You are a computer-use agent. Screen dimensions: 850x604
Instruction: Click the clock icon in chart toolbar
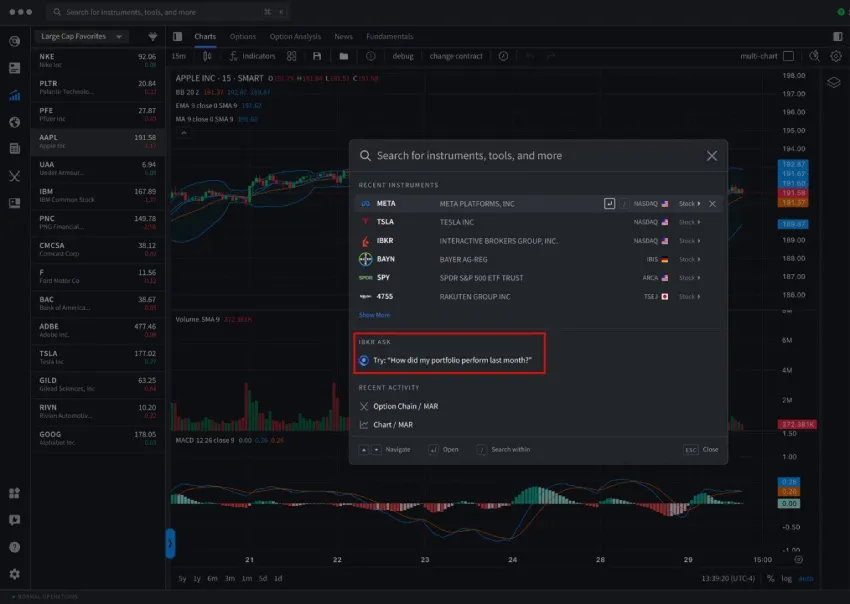point(504,56)
